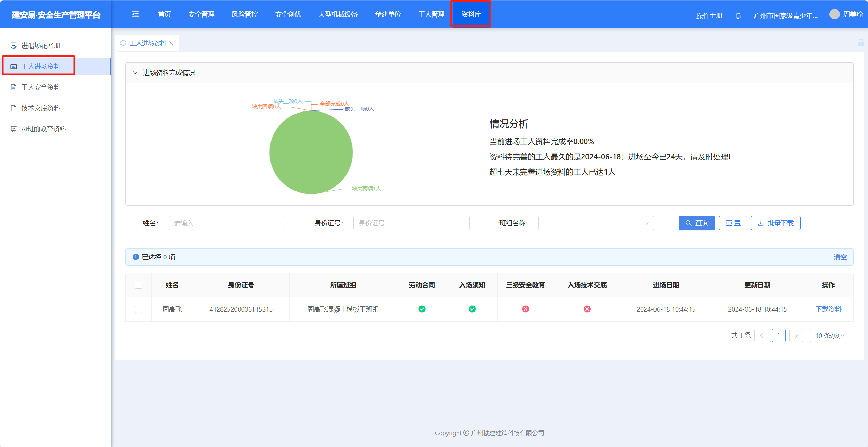
Task: Check the row checkbox for 周高飞
Action: point(139,309)
